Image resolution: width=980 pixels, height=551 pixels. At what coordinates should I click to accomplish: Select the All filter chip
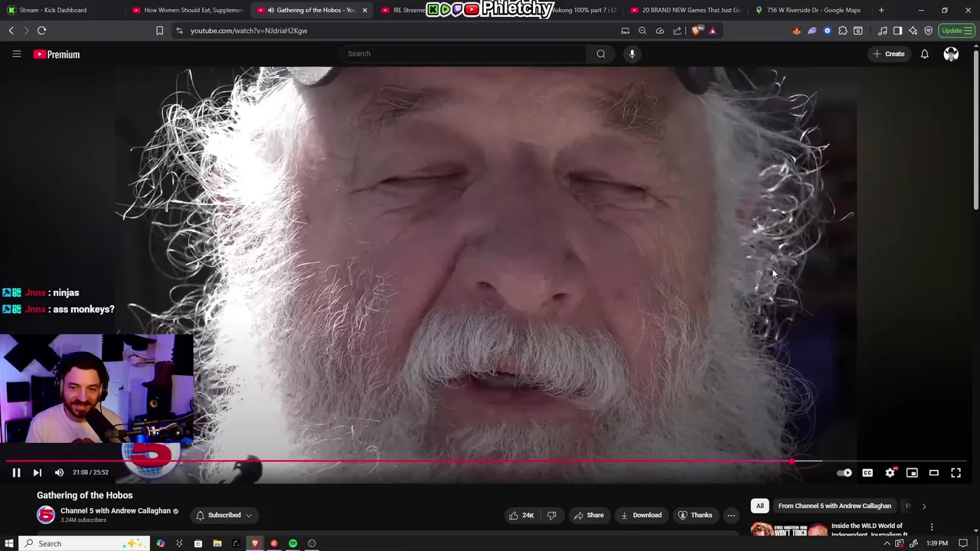click(759, 506)
